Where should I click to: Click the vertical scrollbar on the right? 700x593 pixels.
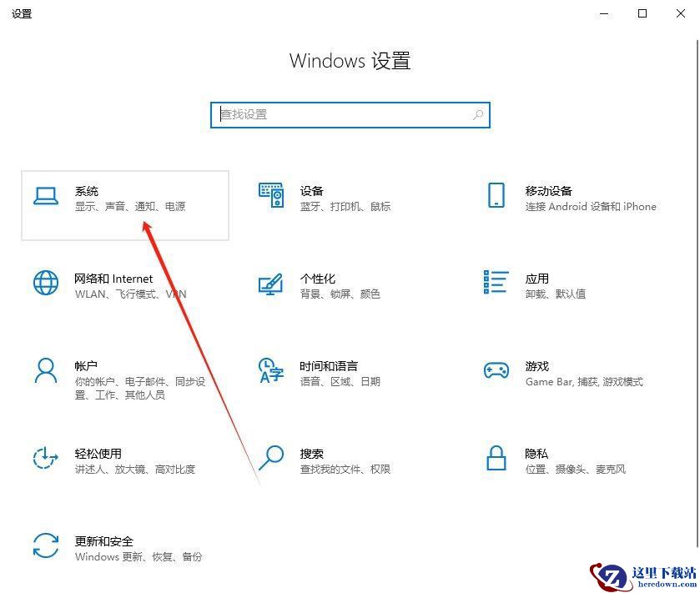tap(697, 292)
